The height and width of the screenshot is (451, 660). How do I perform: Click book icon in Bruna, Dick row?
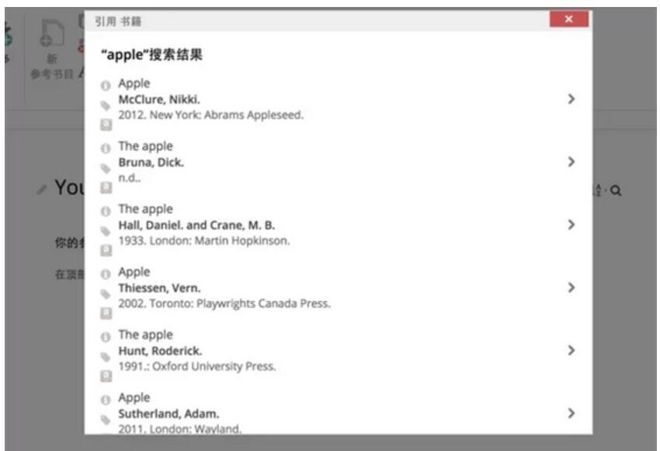click(x=106, y=187)
